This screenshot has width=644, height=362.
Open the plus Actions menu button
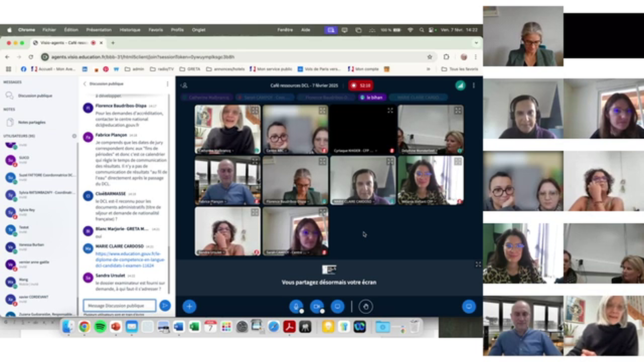(189, 306)
